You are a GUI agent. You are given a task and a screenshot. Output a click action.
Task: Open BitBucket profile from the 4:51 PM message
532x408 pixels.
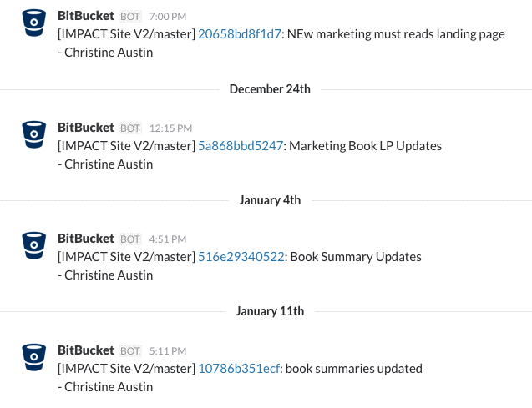(x=86, y=239)
